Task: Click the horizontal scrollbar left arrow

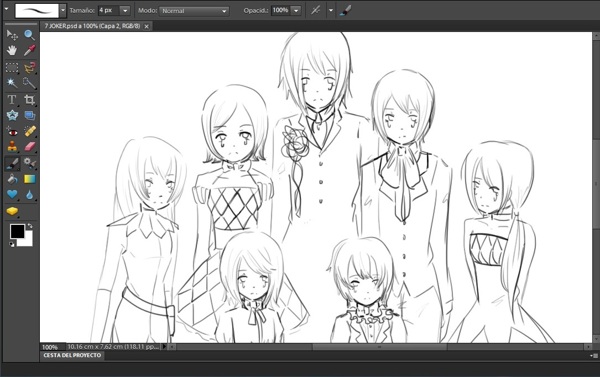Action: (x=172, y=347)
